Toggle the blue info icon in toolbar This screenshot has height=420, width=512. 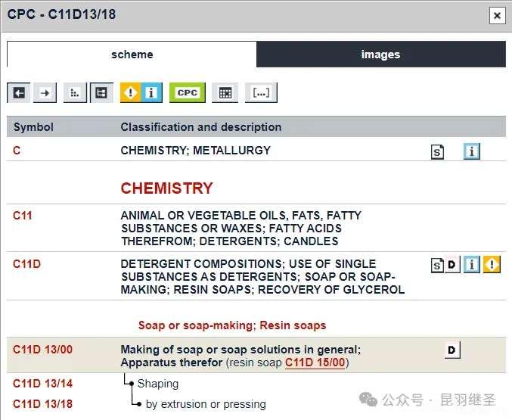click(151, 93)
